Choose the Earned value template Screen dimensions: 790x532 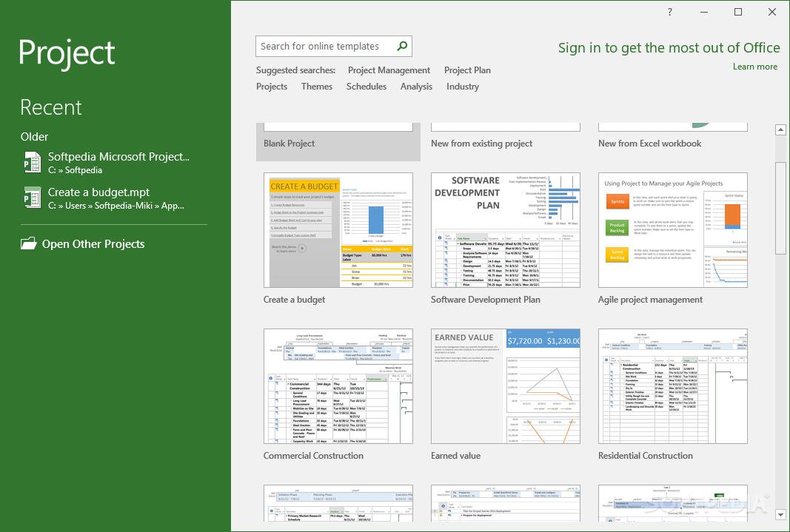506,385
